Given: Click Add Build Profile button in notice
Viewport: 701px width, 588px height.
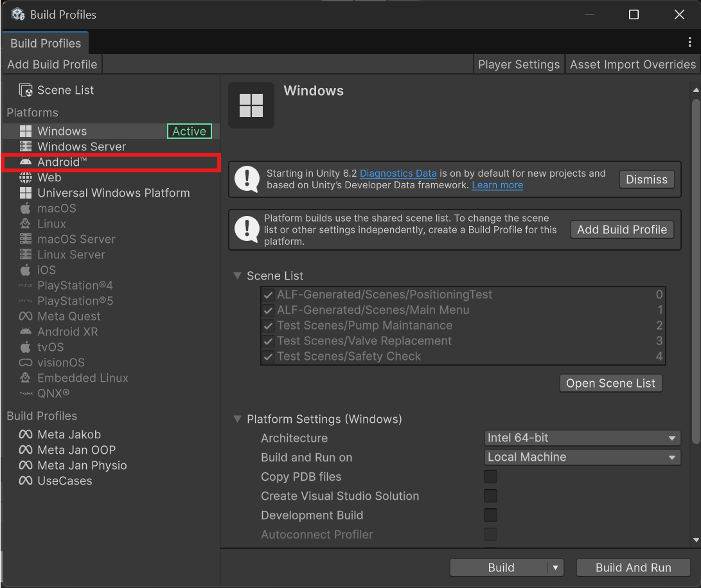Looking at the screenshot, I should (x=622, y=229).
